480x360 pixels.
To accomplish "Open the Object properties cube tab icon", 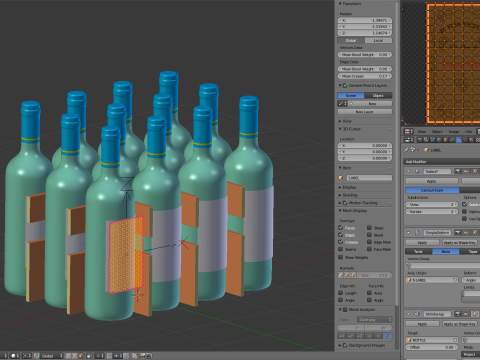I will (x=446, y=140).
